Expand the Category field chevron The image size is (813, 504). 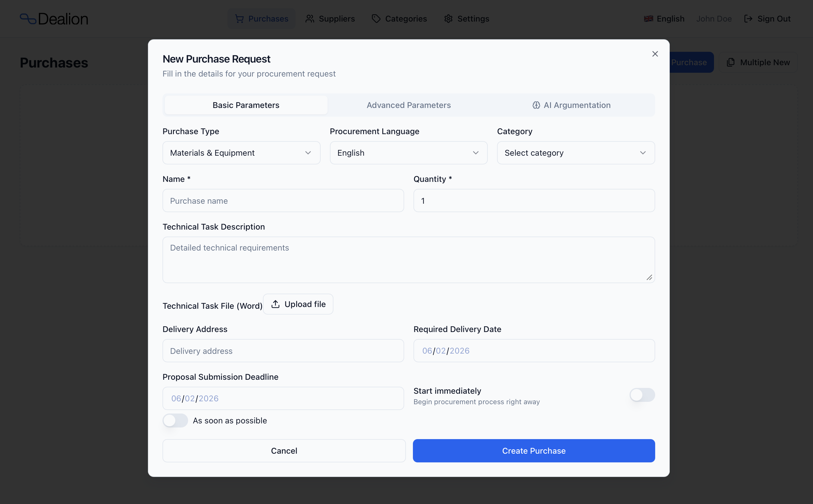[643, 153]
